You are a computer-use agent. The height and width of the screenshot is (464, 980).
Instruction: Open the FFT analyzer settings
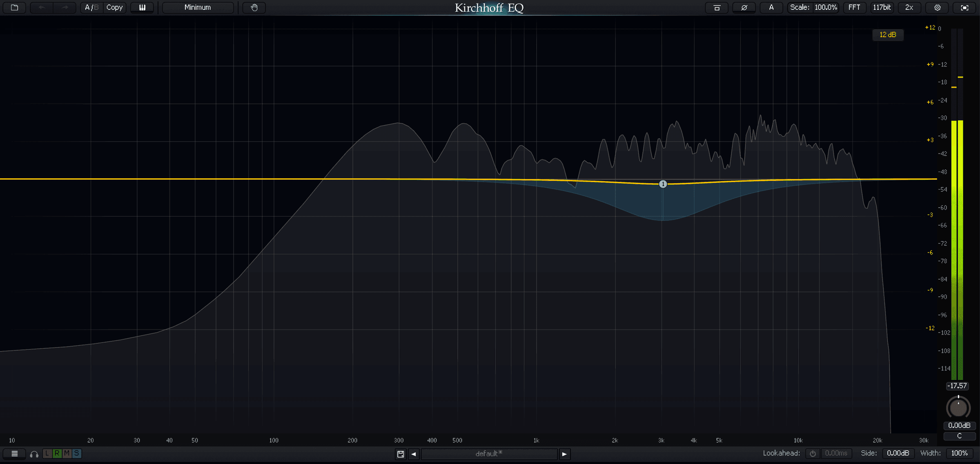click(854, 7)
